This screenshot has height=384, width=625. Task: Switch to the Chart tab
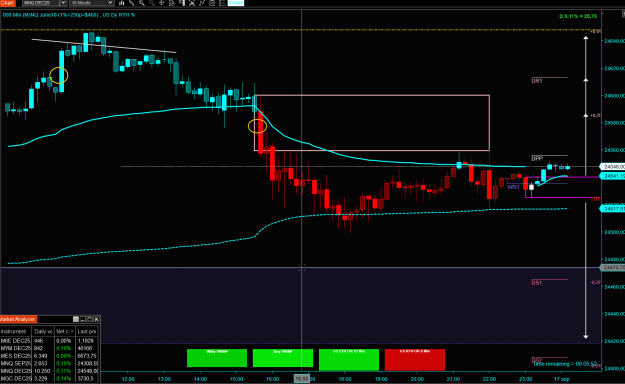[8, 3]
